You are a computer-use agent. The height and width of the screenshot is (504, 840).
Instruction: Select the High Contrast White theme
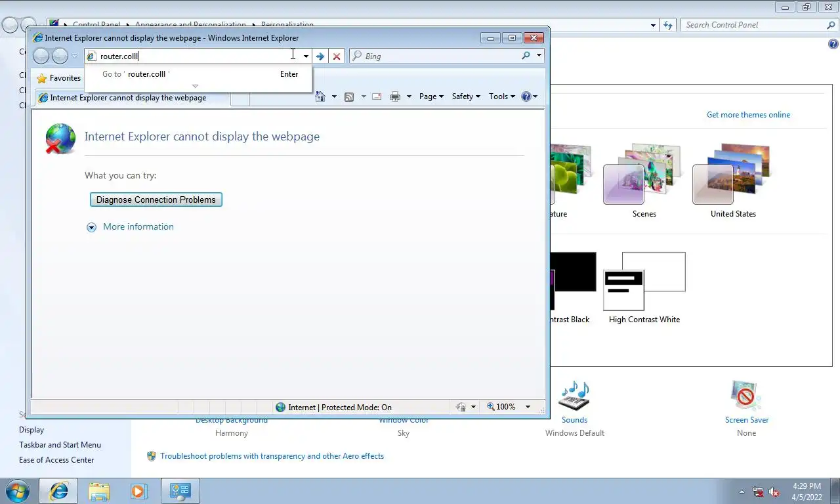point(644,287)
